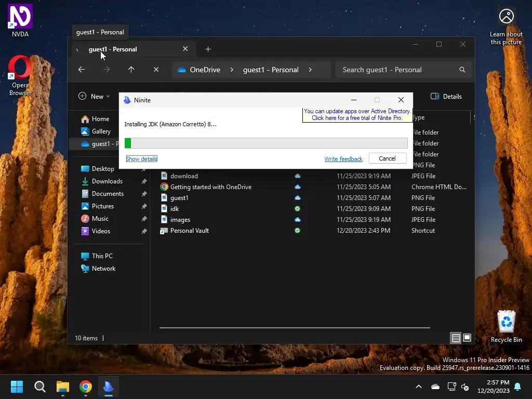This screenshot has width=532, height=399.
Task: Click the OneDrive cloud tray icon
Action: click(435, 387)
